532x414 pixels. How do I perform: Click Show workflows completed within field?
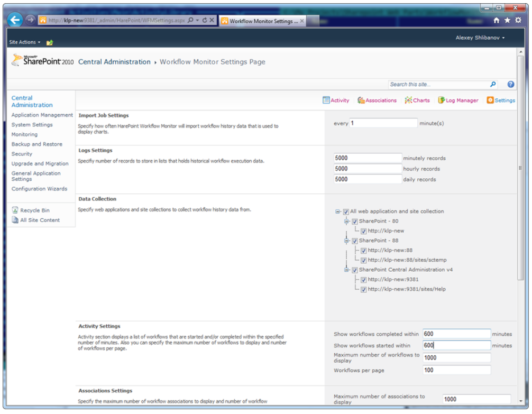(x=457, y=334)
